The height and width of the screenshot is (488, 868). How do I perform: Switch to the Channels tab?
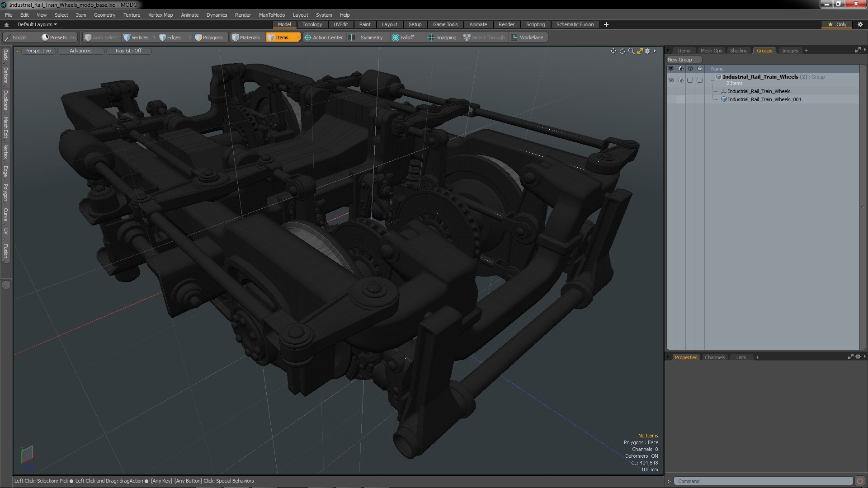(714, 357)
